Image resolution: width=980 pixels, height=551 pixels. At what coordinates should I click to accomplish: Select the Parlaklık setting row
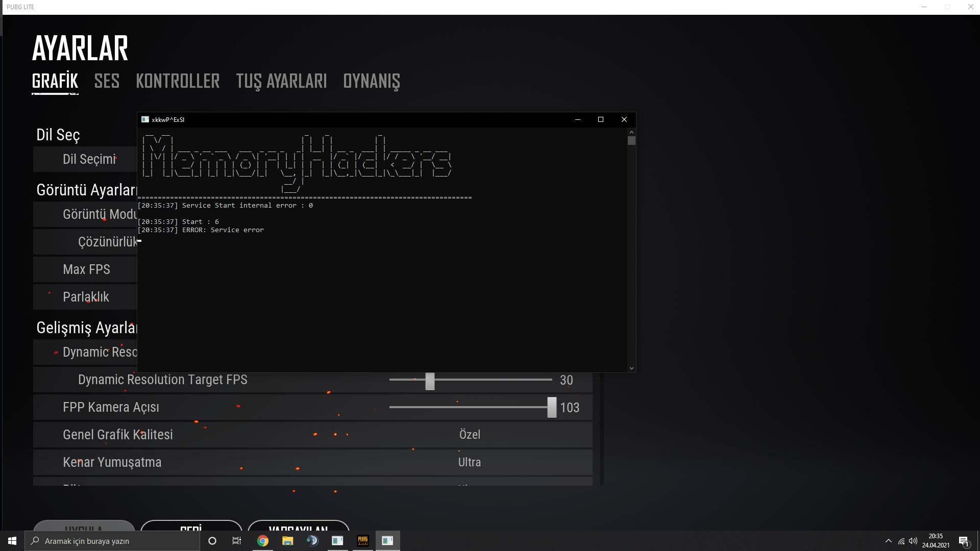click(85, 297)
